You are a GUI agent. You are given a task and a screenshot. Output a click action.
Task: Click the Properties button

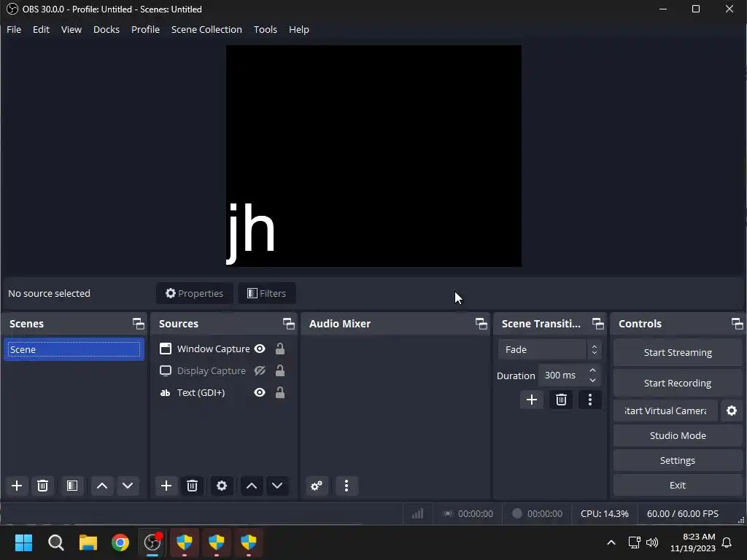(x=194, y=293)
